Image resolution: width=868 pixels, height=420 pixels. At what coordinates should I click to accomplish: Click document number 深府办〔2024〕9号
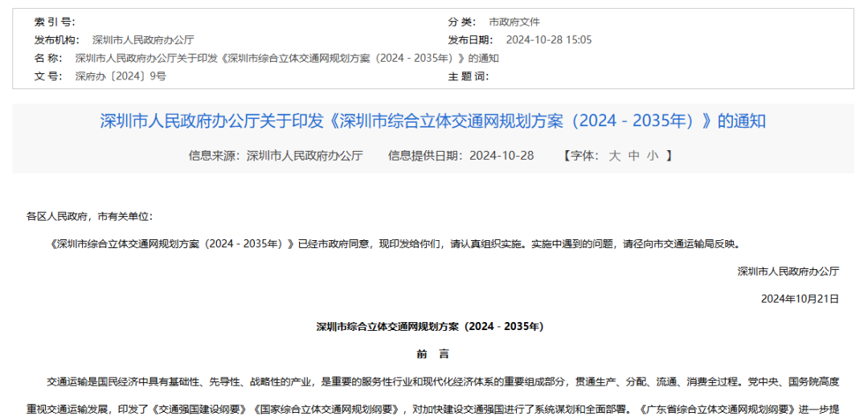pyautogui.click(x=120, y=76)
